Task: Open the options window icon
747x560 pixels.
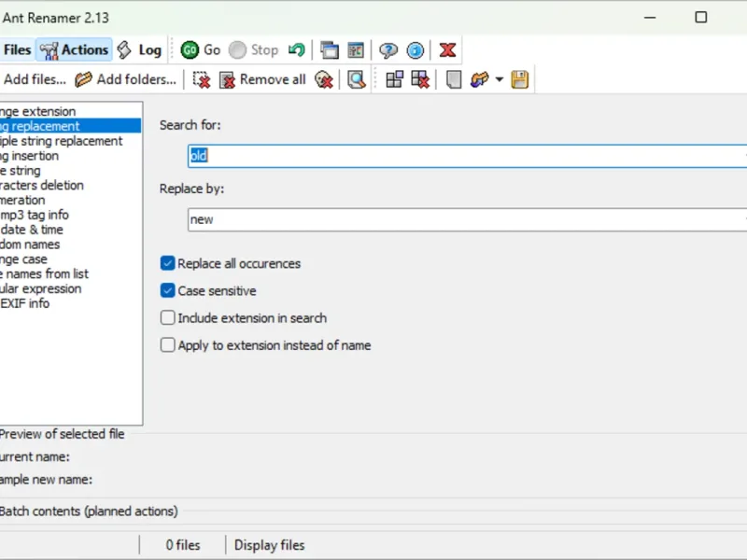Action: tap(356, 49)
